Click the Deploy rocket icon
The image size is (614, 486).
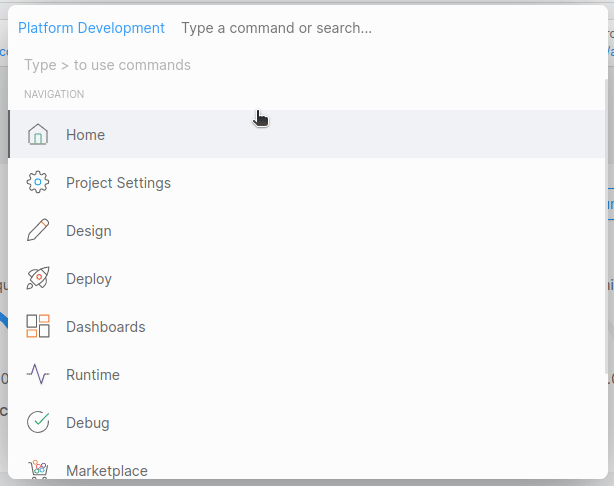[38, 278]
